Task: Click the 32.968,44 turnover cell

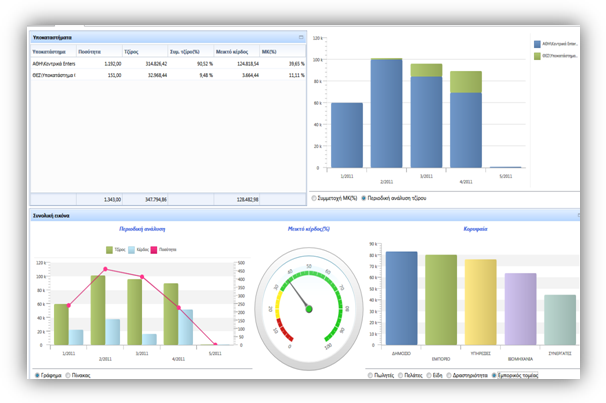Action: pos(158,75)
